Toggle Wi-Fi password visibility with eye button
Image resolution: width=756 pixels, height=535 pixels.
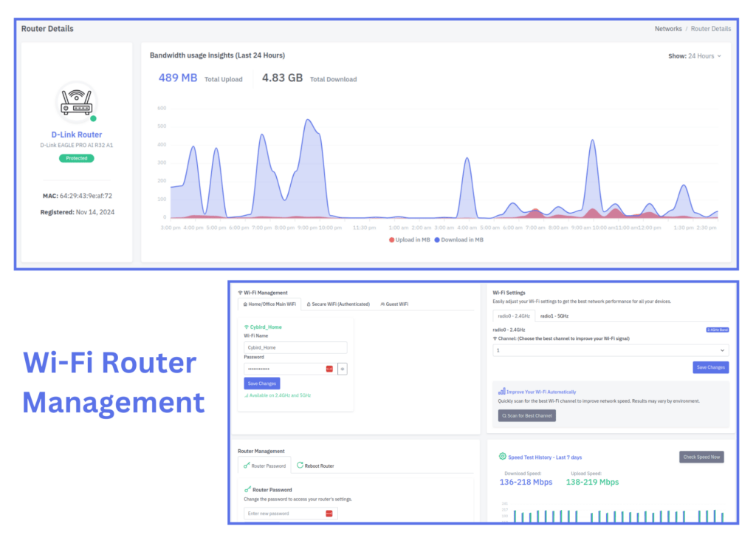pos(343,369)
